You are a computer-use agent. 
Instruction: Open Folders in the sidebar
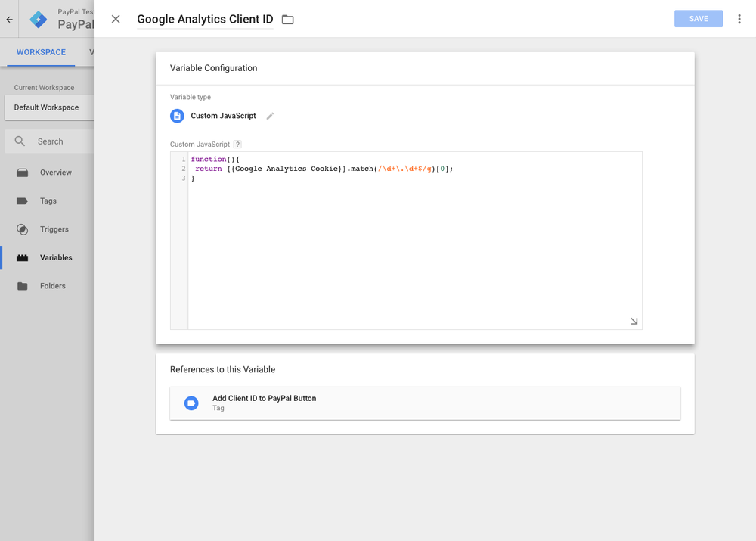pyautogui.click(x=47, y=286)
